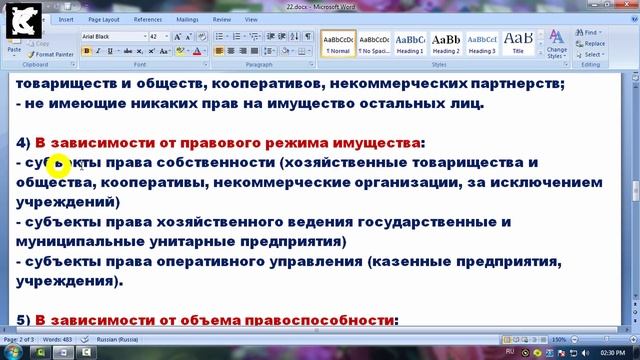Apply the Normal style
Screen dimensions: 640x360
[338, 43]
